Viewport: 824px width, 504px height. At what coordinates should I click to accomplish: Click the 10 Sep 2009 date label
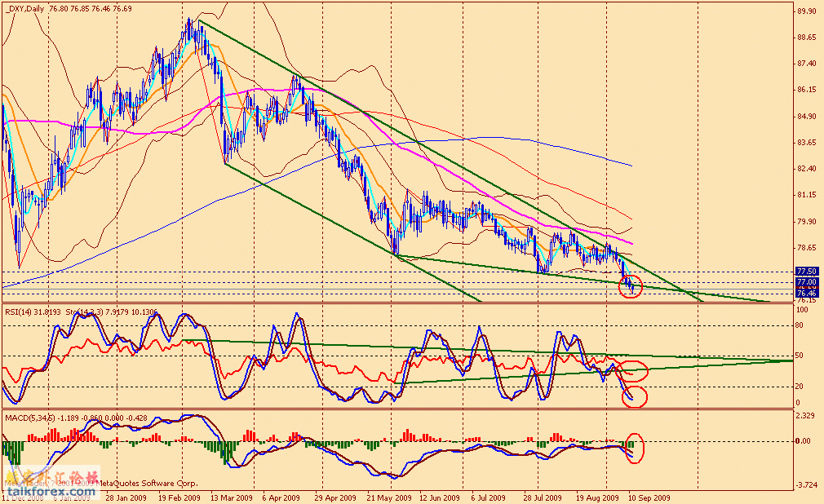pyautogui.click(x=649, y=497)
